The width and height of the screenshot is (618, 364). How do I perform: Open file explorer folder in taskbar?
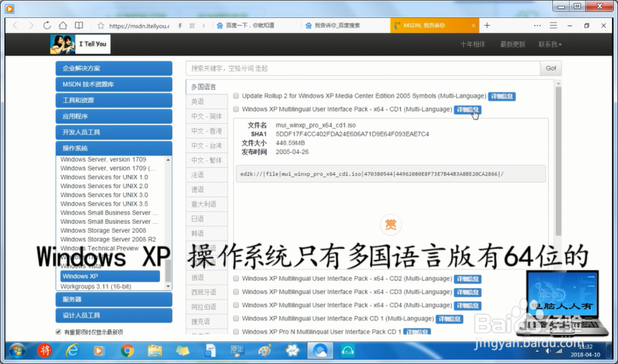coord(155,350)
